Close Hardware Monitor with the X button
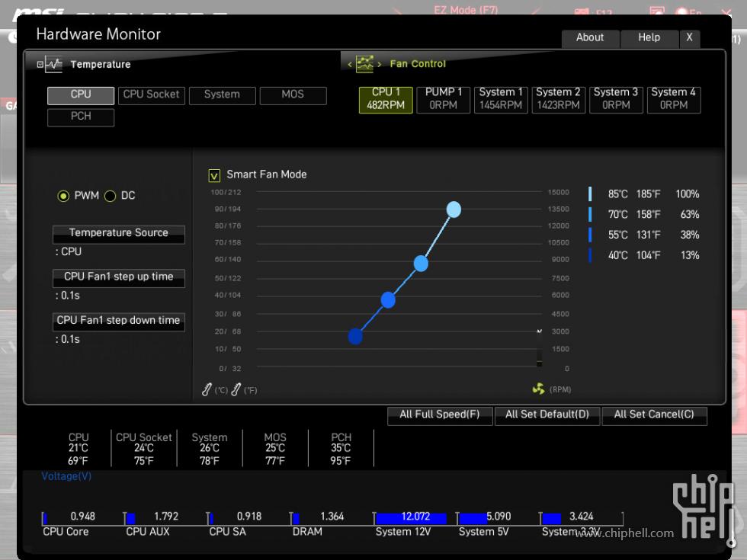This screenshot has height=560, width=747. [689, 37]
